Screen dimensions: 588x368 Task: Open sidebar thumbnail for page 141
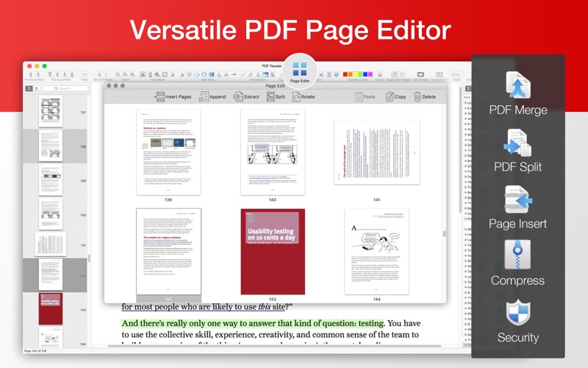(51, 244)
